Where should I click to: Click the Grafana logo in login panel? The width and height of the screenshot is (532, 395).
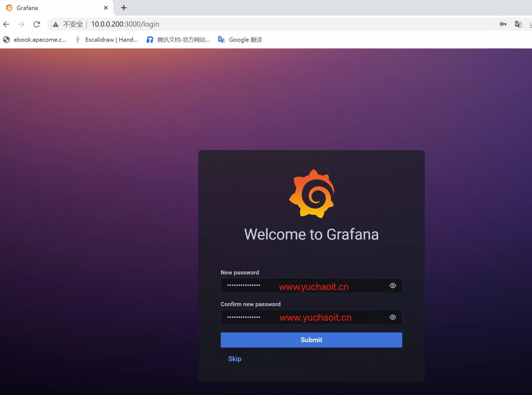pos(311,194)
